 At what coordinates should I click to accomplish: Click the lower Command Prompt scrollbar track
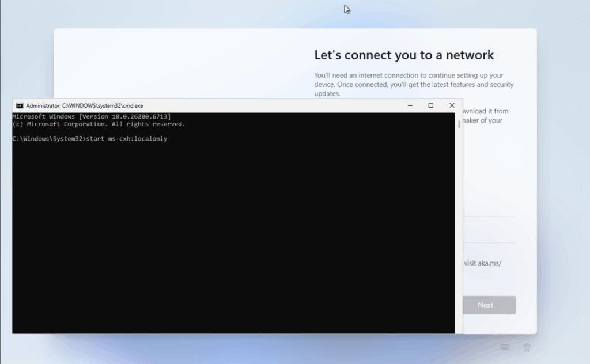coord(459,259)
